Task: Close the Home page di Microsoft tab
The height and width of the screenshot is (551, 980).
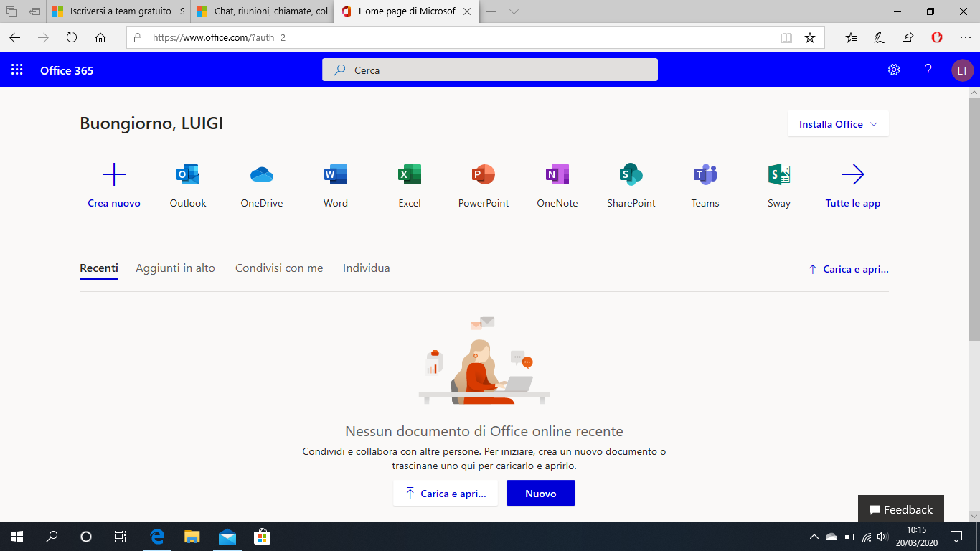Action: click(x=468, y=11)
